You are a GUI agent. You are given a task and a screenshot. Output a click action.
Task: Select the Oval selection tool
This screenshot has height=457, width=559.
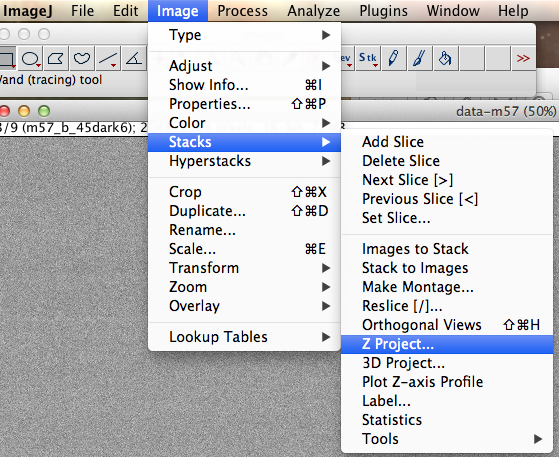(x=30, y=58)
